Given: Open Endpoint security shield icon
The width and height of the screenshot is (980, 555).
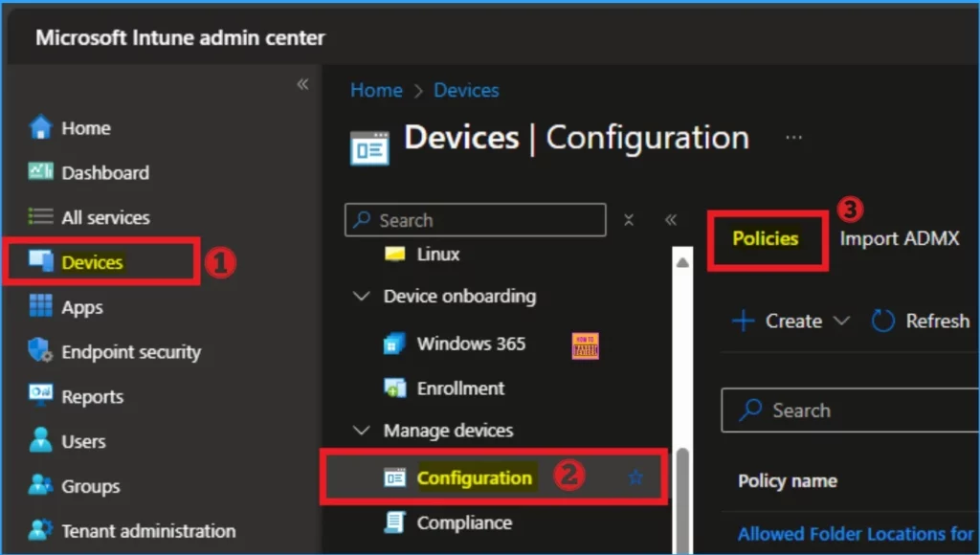Looking at the screenshot, I should [x=40, y=350].
